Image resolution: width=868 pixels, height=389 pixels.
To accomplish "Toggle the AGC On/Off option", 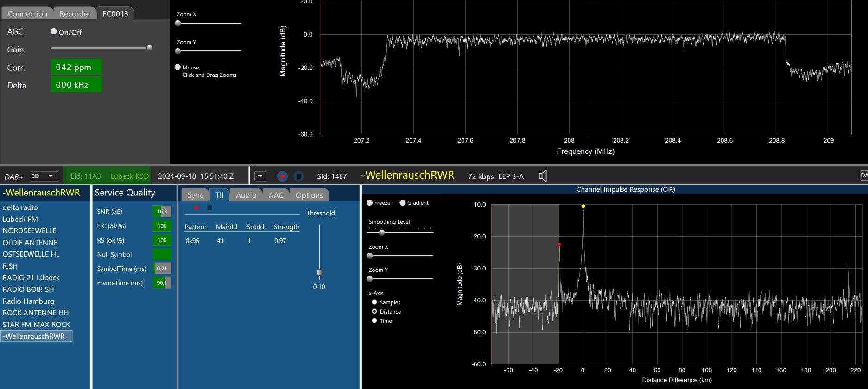I will coord(54,31).
